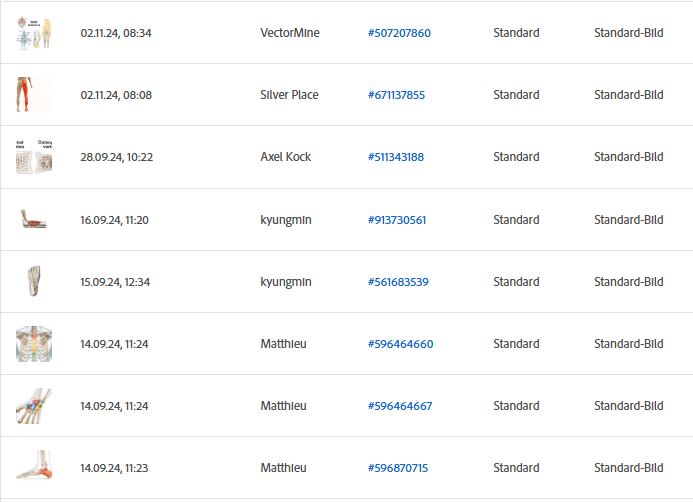Open asset link #511343188
693x502 pixels.
[396, 157]
